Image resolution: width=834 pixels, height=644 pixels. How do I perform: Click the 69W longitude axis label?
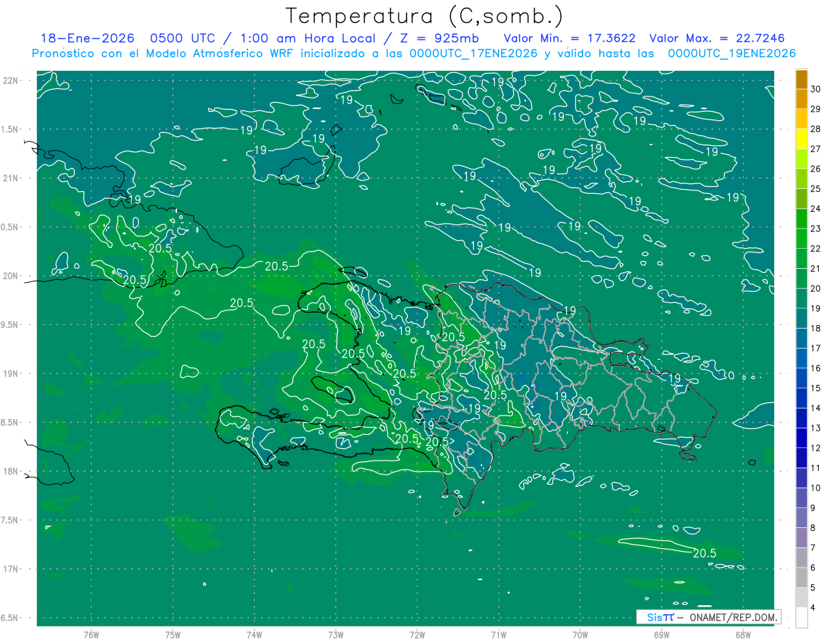[x=661, y=634]
